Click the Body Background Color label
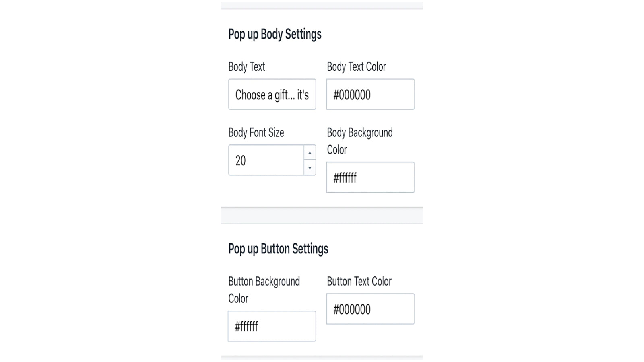The width and height of the screenshot is (644, 362). point(360,141)
